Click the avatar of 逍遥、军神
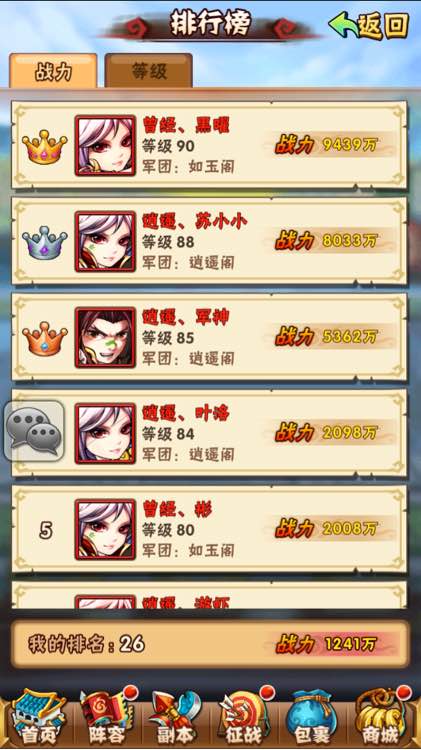 pos(105,338)
